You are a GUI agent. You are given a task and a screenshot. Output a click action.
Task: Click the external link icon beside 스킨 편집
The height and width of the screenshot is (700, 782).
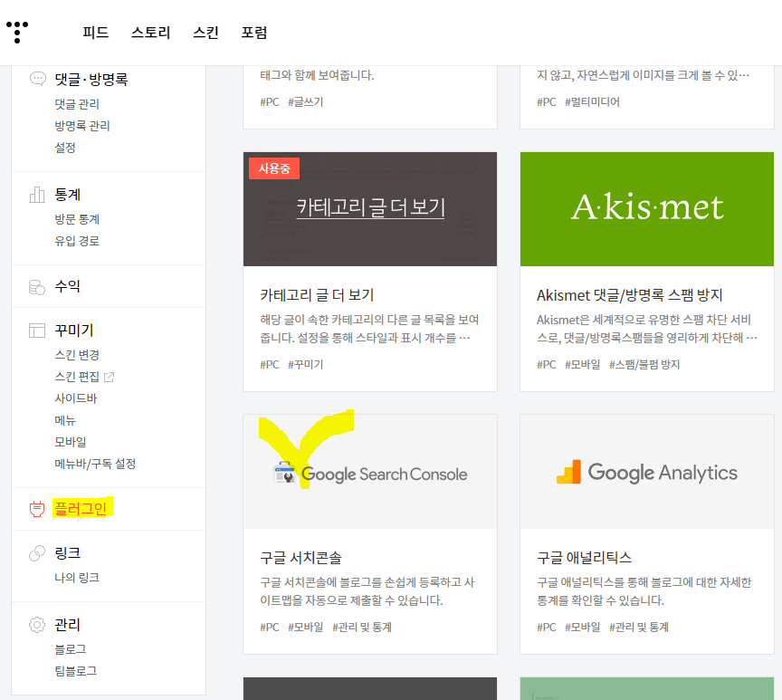click(109, 378)
